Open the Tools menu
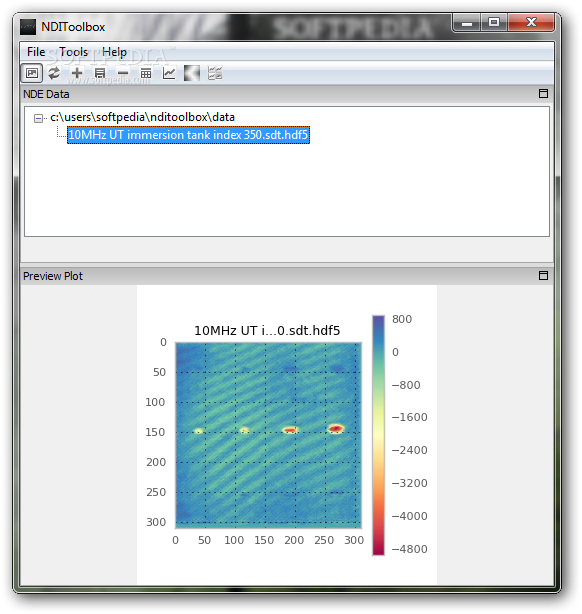The height and width of the screenshot is (614, 582). coord(73,52)
